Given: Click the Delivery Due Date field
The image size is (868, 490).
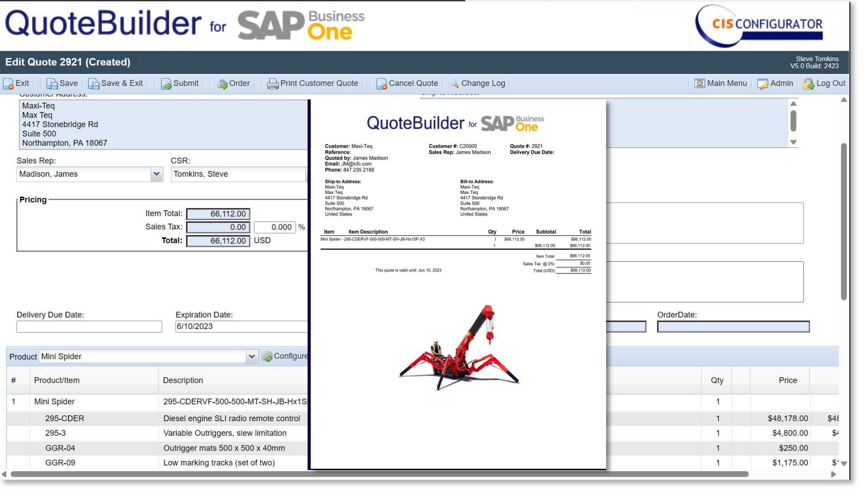Looking at the screenshot, I should [x=89, y=326].
